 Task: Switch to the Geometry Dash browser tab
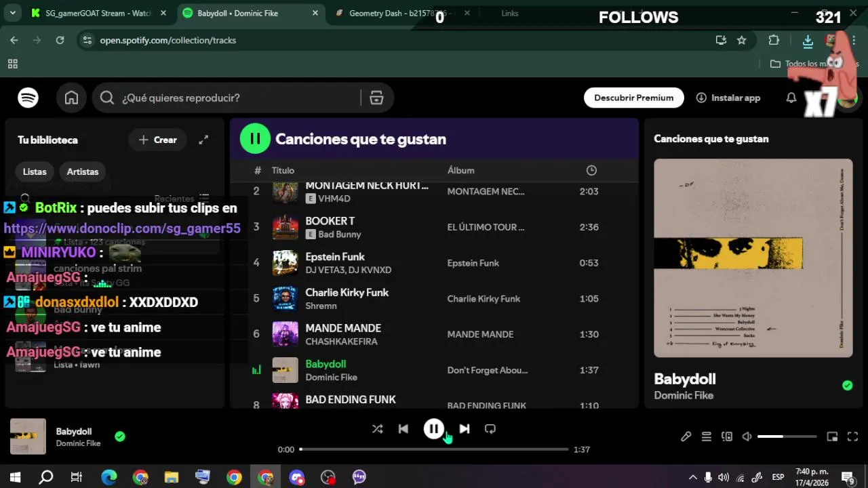click(399, 13)
